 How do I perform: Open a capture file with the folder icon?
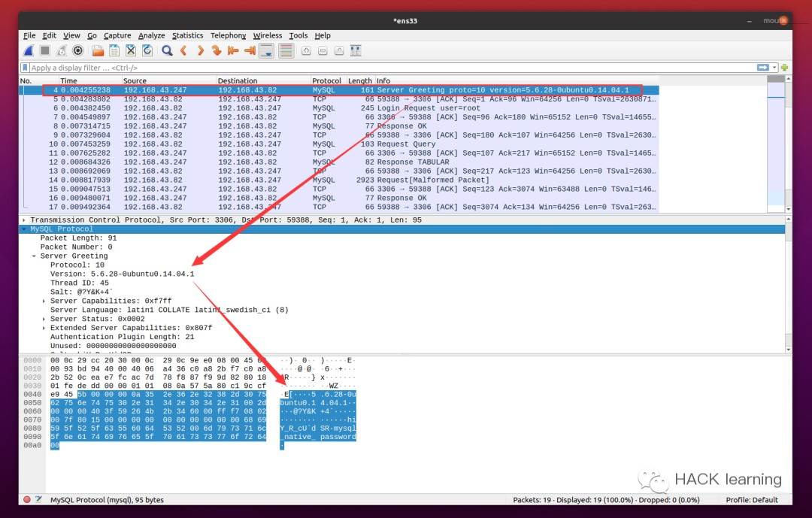pos(97,50)
